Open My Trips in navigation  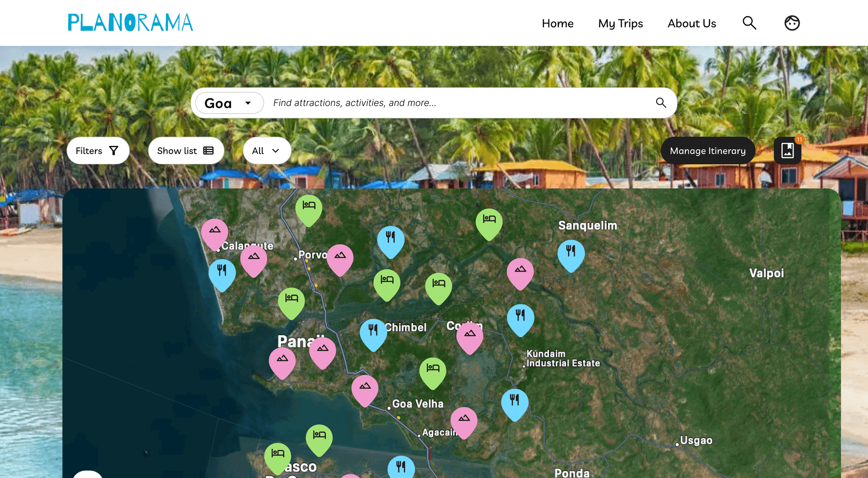(620, 23)
